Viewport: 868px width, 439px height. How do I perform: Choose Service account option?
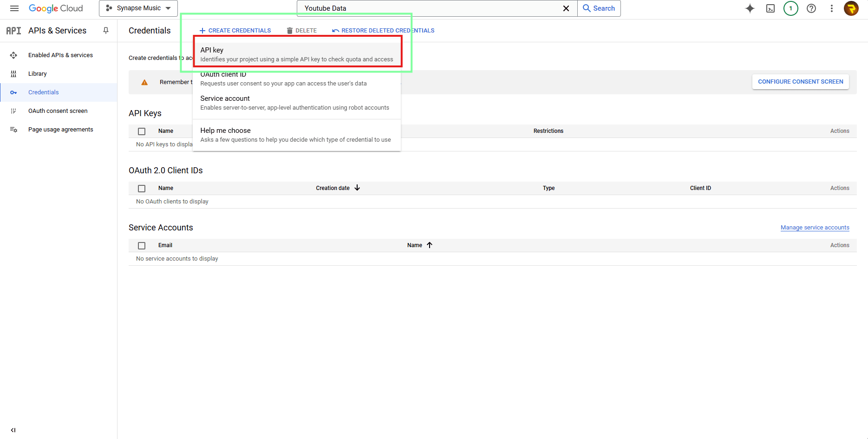(x=297, y=103)
